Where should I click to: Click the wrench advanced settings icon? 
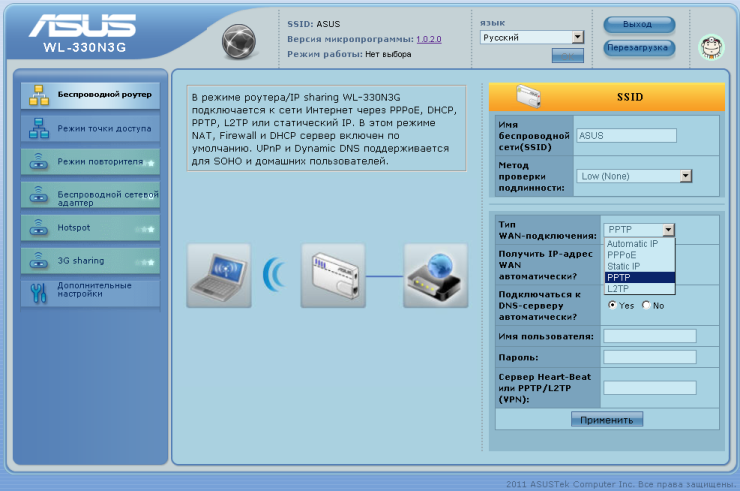click(39, 293)
